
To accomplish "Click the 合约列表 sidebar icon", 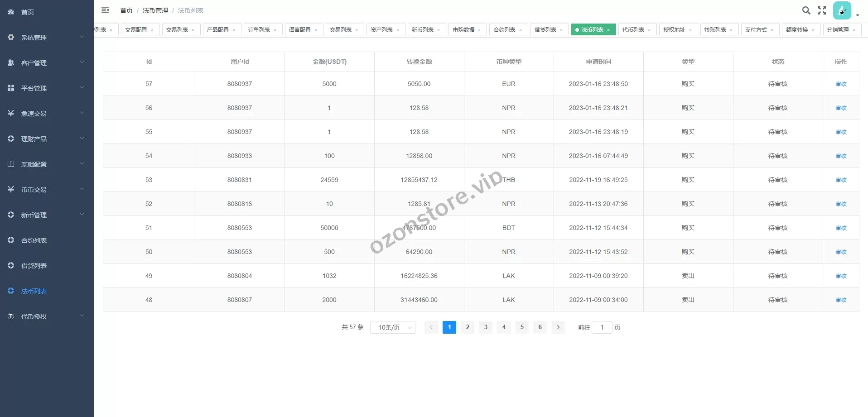I will tap(11, 240).
